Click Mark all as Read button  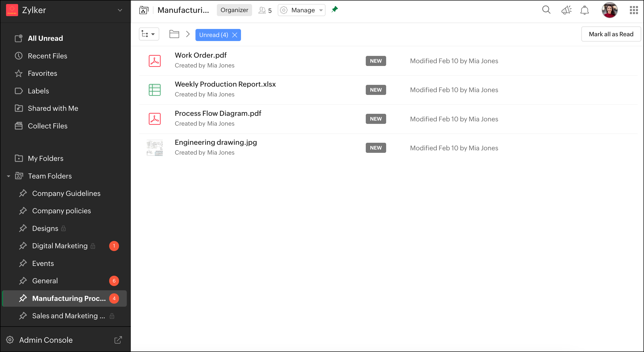pyautogui.click(x=611, y=34)
